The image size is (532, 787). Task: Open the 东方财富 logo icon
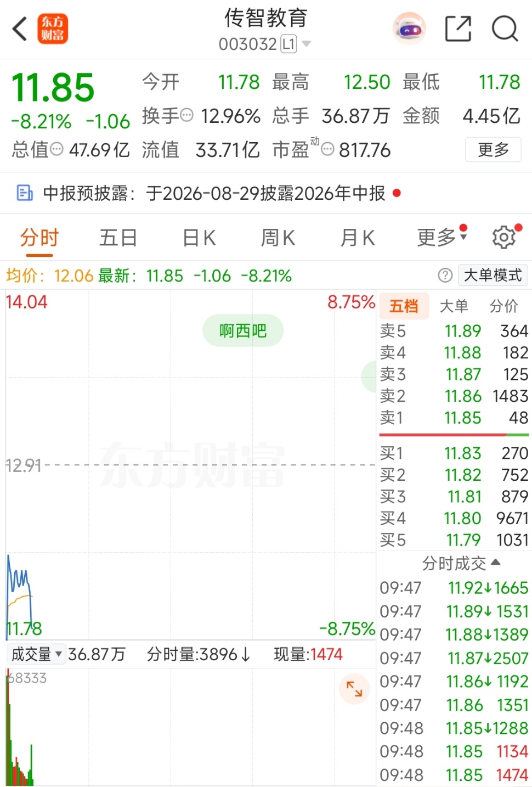click(53, 29)
